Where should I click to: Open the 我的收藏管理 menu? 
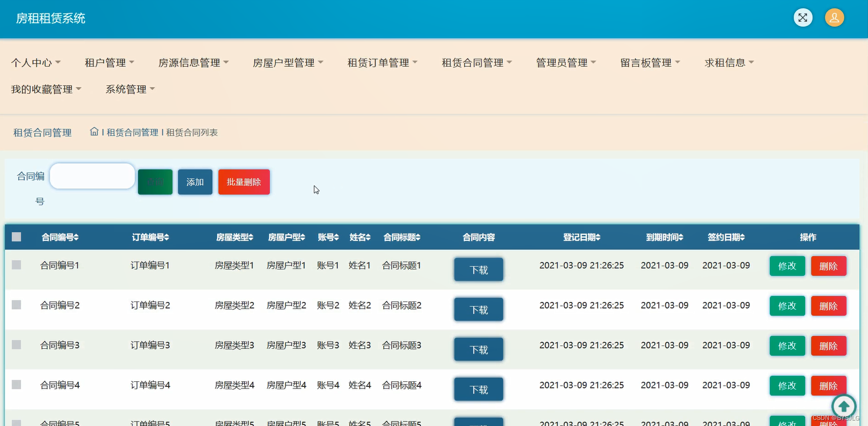(x=46, y=89)
